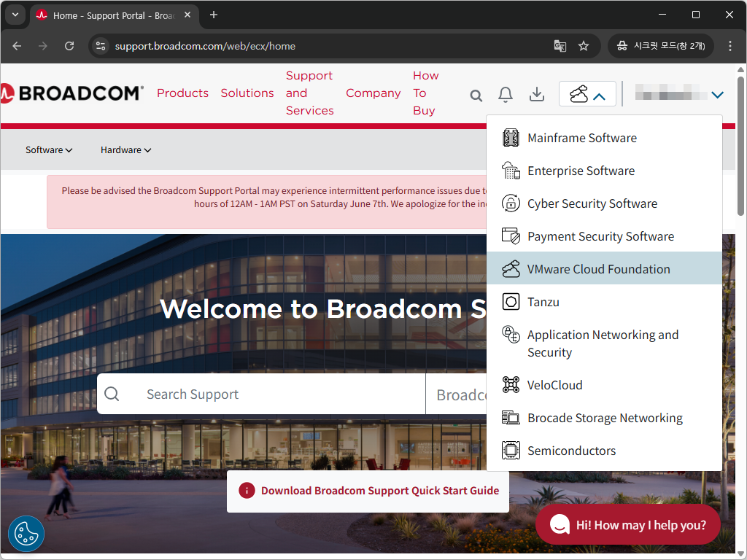Open the Chrome three-dot menu
The height and width of the screenshot is (560, 747).
pyautogui.click(x=729, y=46)
